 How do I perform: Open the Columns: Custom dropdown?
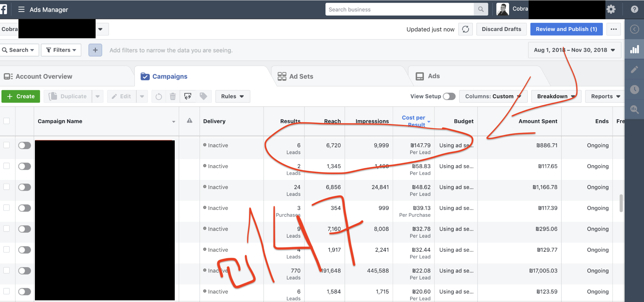click(493, 96)
